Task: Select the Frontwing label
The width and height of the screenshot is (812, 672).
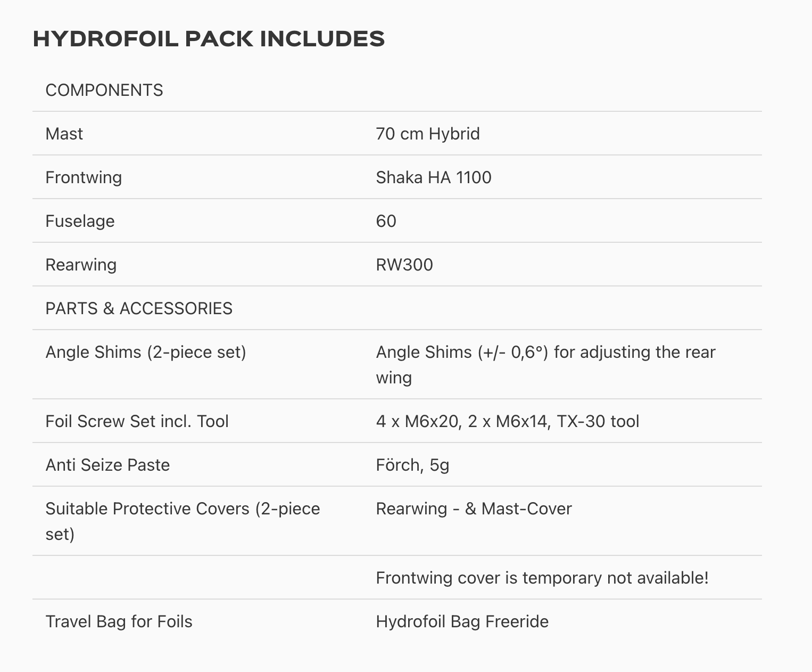Action: pyautogui.click(x=84, y=177)
